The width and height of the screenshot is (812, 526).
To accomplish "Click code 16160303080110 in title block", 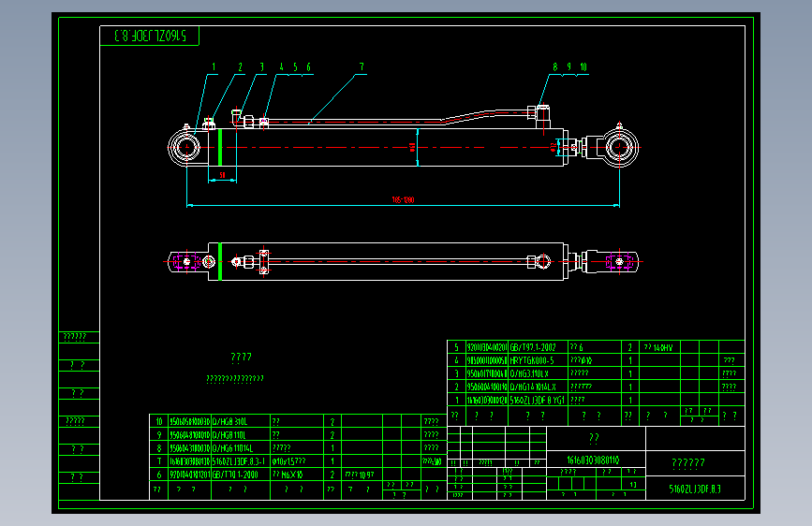I will tap(593, 460).
